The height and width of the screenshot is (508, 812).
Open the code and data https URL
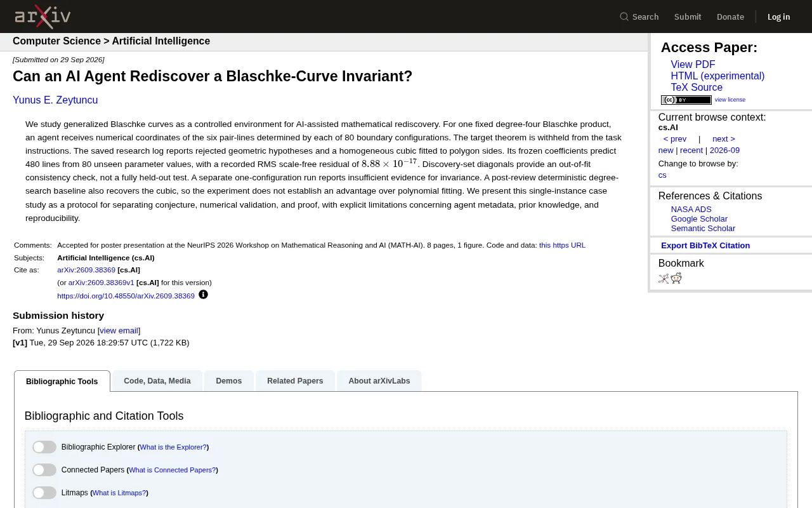click(x=562, y=245)
